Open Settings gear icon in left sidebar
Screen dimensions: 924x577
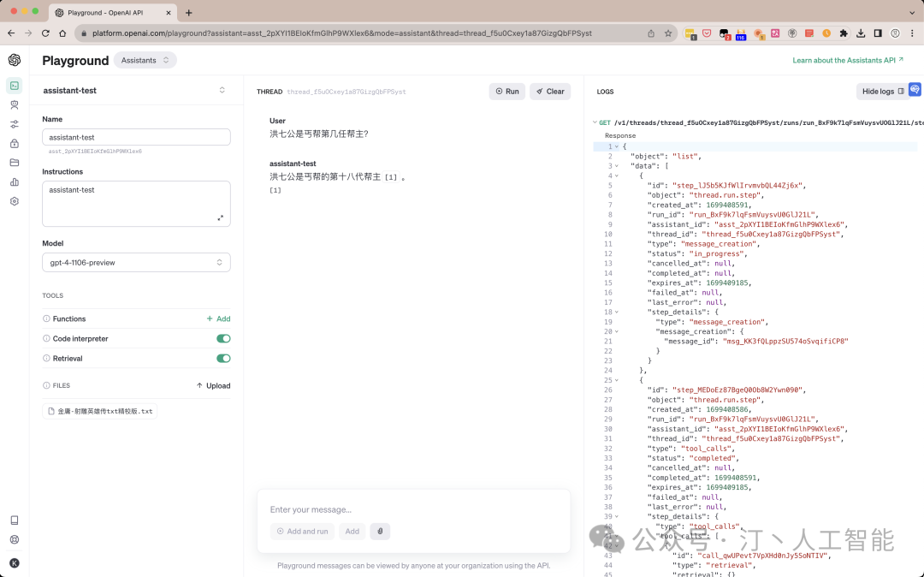pyautogui.click(x=14, y=201)
